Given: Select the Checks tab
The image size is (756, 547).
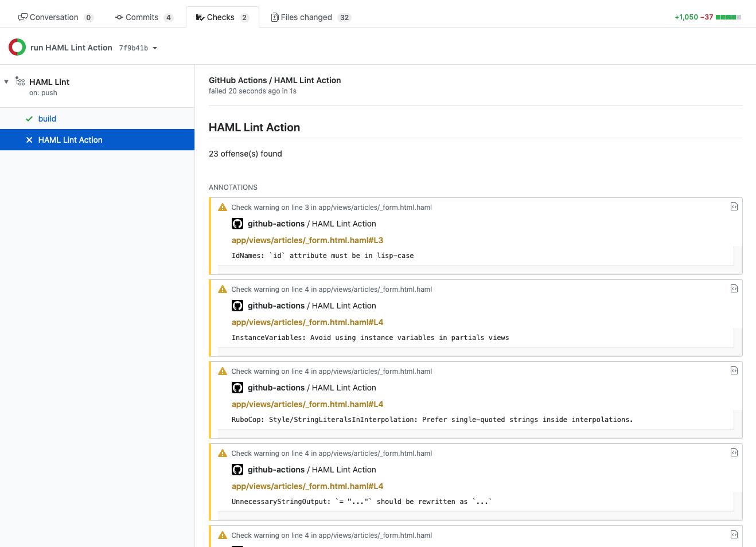Looking at the screenshot, I should coord(222,17).
